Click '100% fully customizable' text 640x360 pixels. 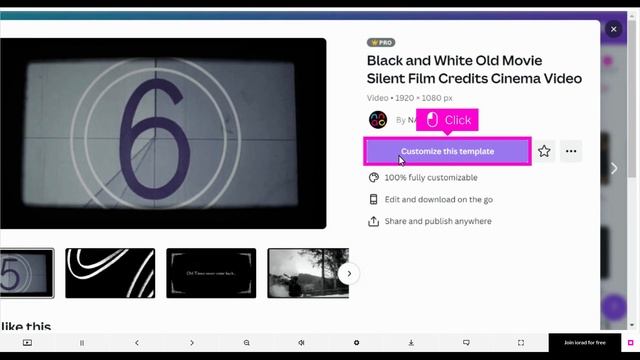tap(431, 178)
